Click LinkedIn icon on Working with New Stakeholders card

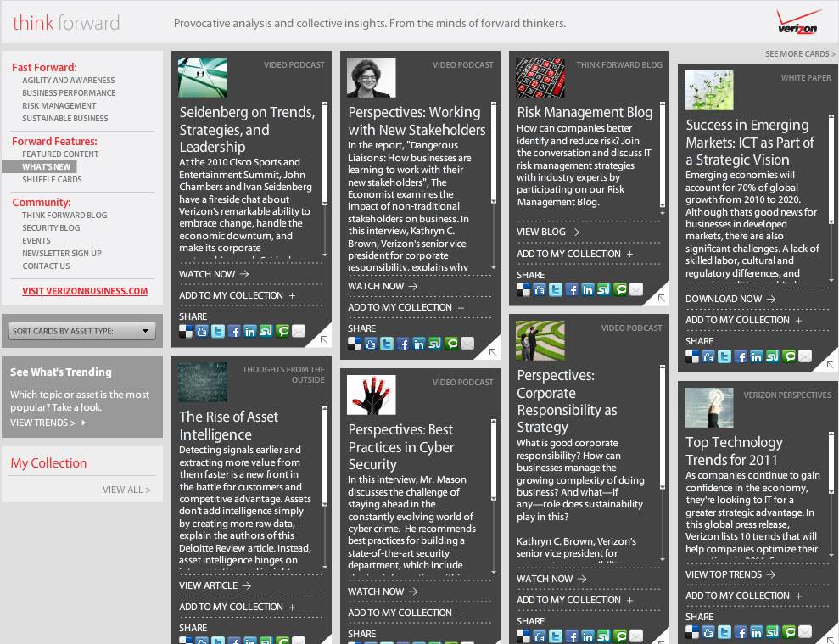coord(419,344)
